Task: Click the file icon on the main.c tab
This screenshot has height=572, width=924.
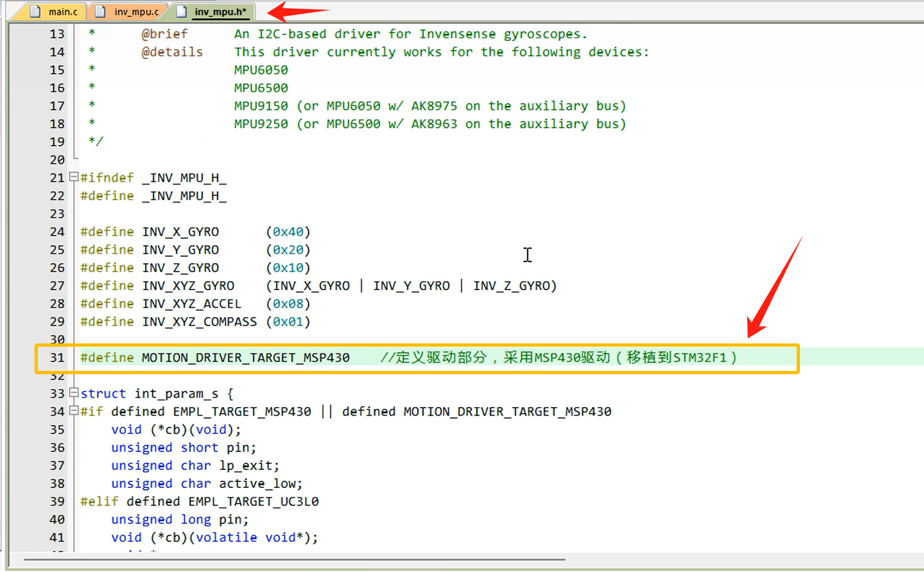Action: point(35,12)
